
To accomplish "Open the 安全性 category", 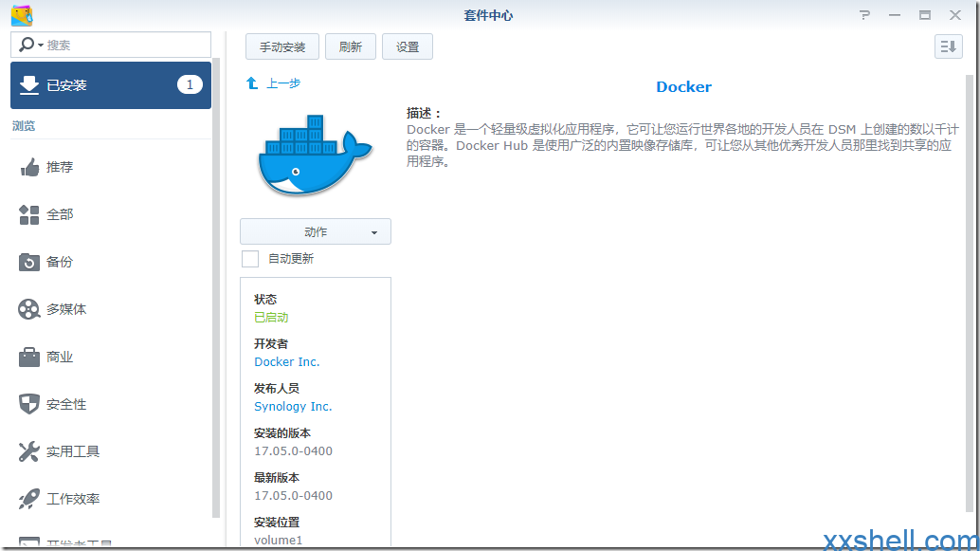I will coord(111,404).
